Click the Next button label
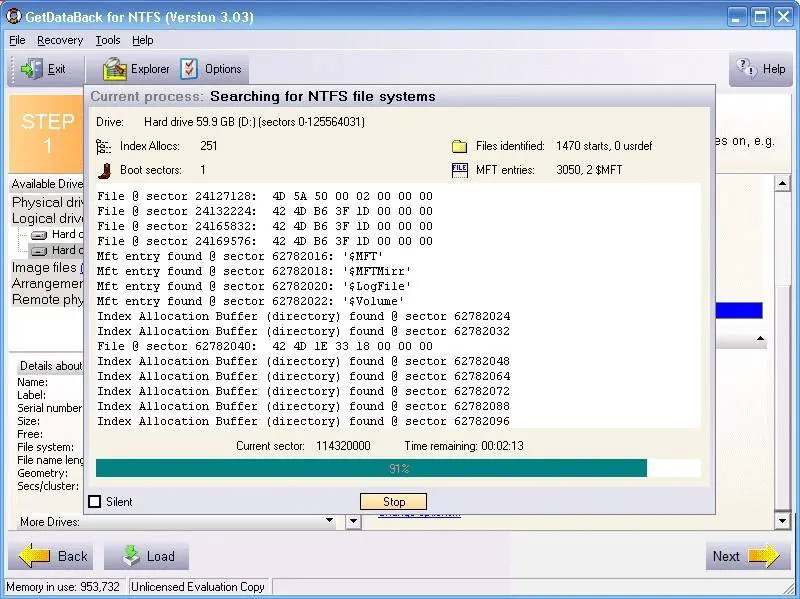The image size is (800, 599). tap(726, 556)
